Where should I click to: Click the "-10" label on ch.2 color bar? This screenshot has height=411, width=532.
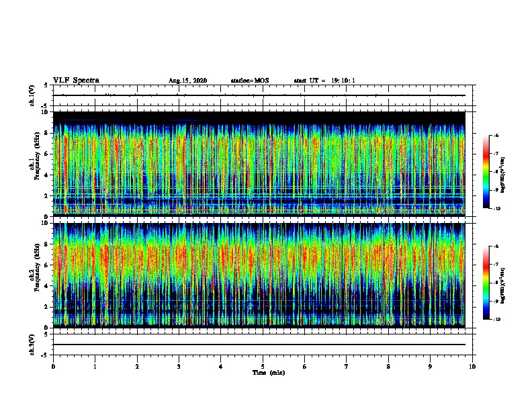pyautogui.click(x=496, y=320)
